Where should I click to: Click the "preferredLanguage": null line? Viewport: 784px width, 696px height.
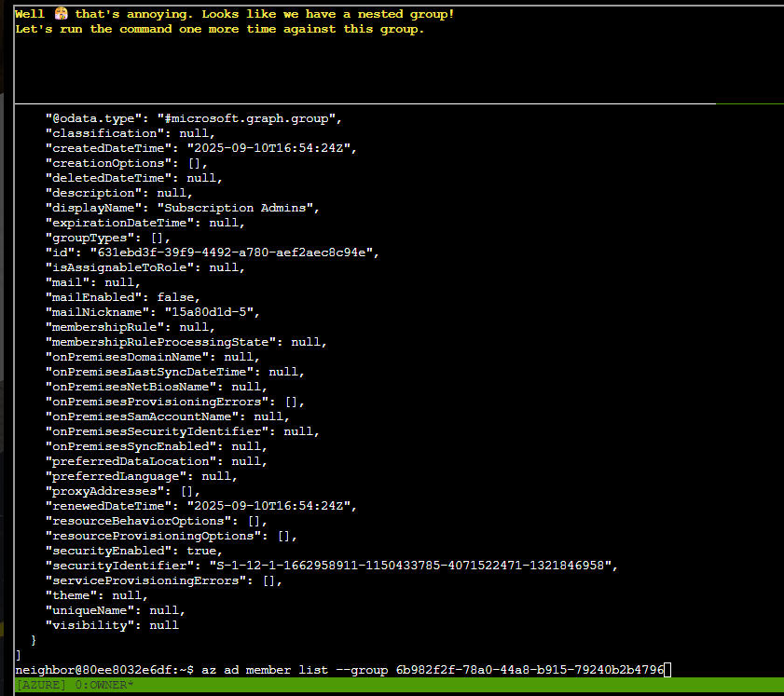[142, 476]
